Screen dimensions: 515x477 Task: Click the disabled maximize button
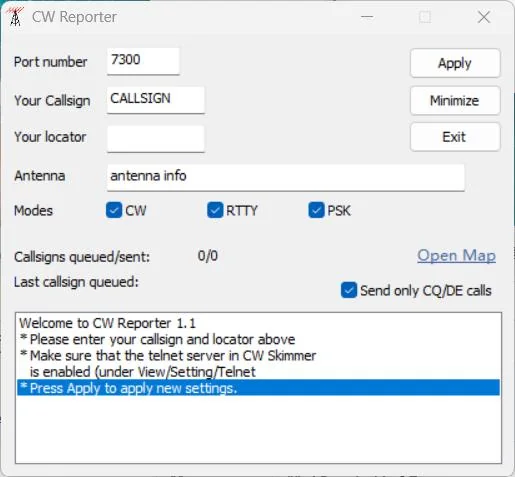coord(425,17)
